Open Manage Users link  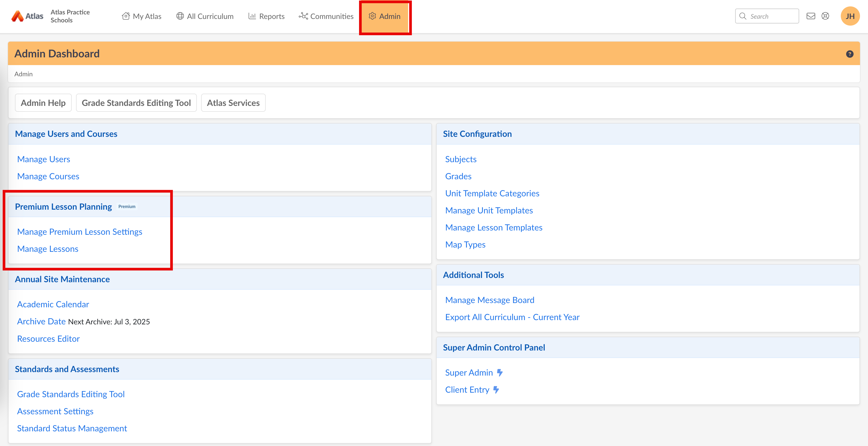43,159
